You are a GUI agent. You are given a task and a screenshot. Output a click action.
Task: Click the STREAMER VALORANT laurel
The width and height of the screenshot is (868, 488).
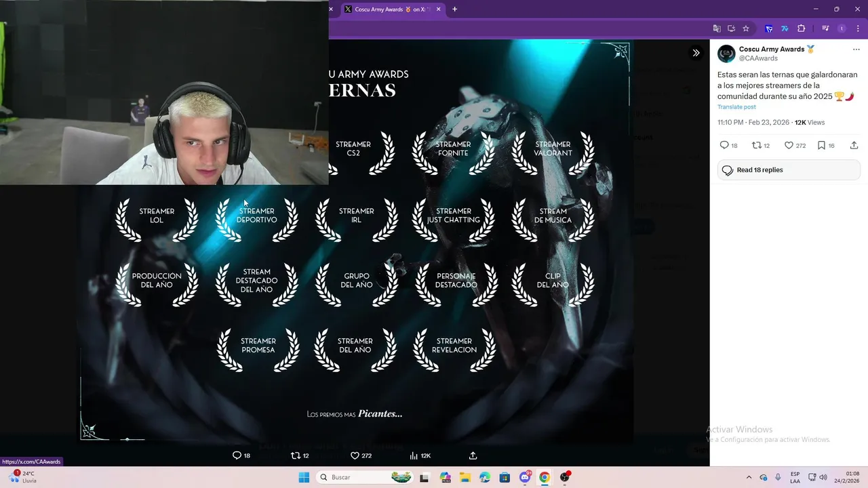point(553,152)
